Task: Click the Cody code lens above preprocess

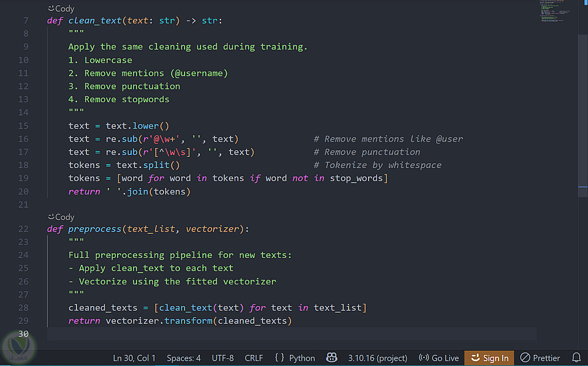Action: coord(61,217)
